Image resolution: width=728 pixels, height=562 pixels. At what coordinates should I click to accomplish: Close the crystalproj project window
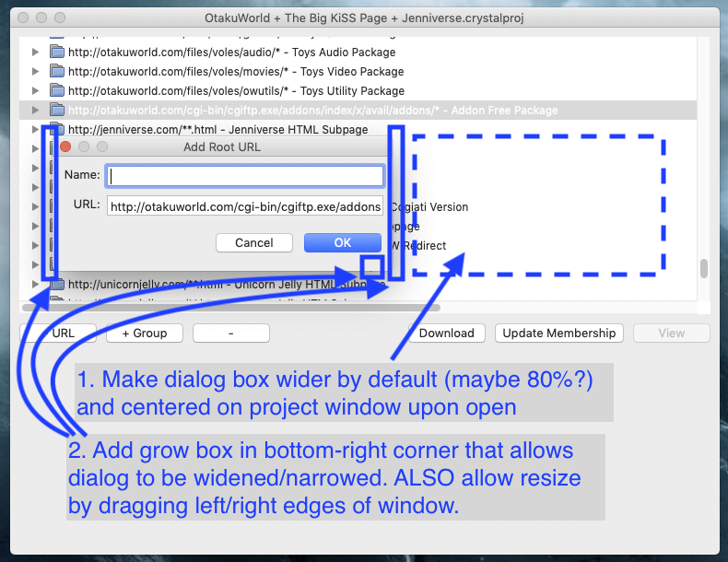(23, 18)
